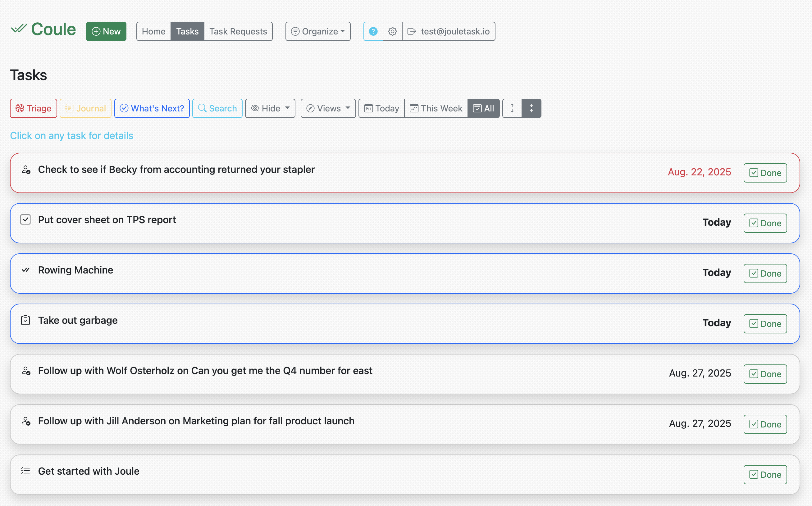Click the collapse all tasks arrows icon
Screen dimensions: 812x506
click(531, 108)
